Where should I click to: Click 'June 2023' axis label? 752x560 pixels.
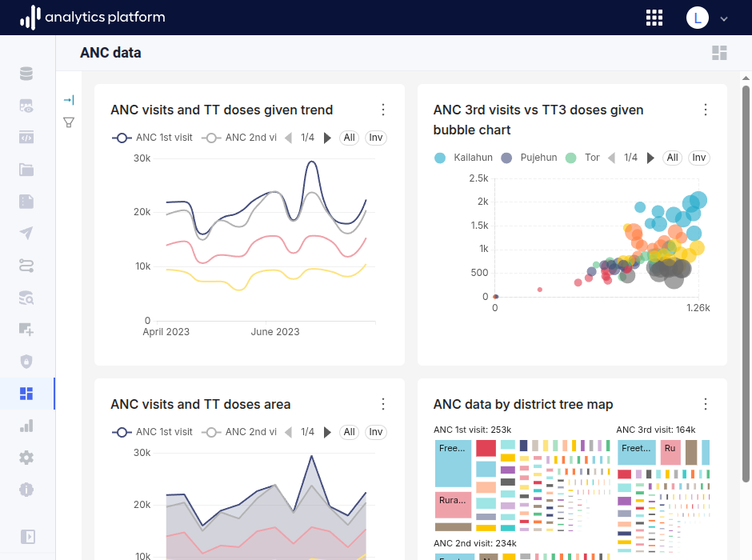point(275,332)
